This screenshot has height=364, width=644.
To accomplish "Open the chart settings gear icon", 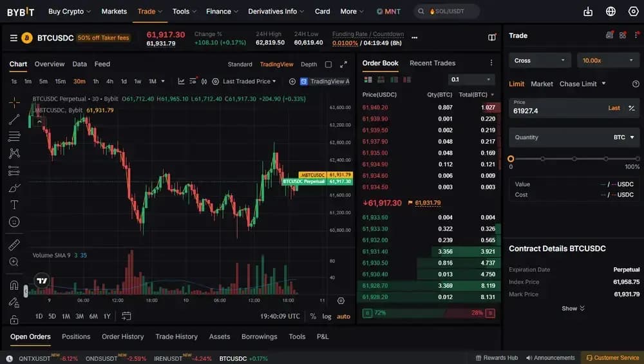I will [x=215, y=81].
